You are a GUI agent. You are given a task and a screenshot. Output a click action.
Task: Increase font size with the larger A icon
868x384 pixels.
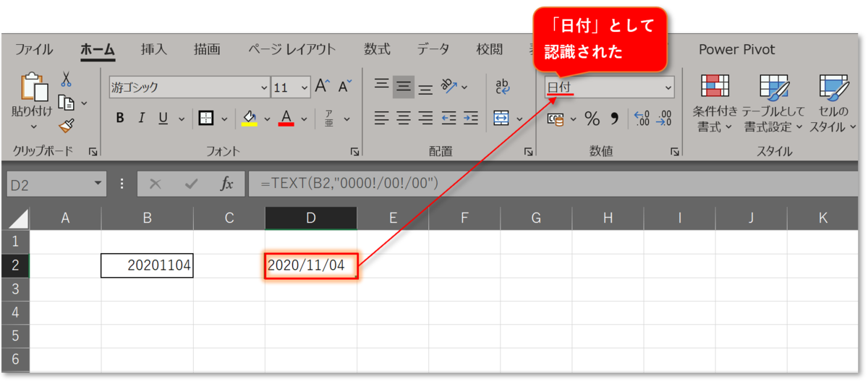click(x=323, y=87)
